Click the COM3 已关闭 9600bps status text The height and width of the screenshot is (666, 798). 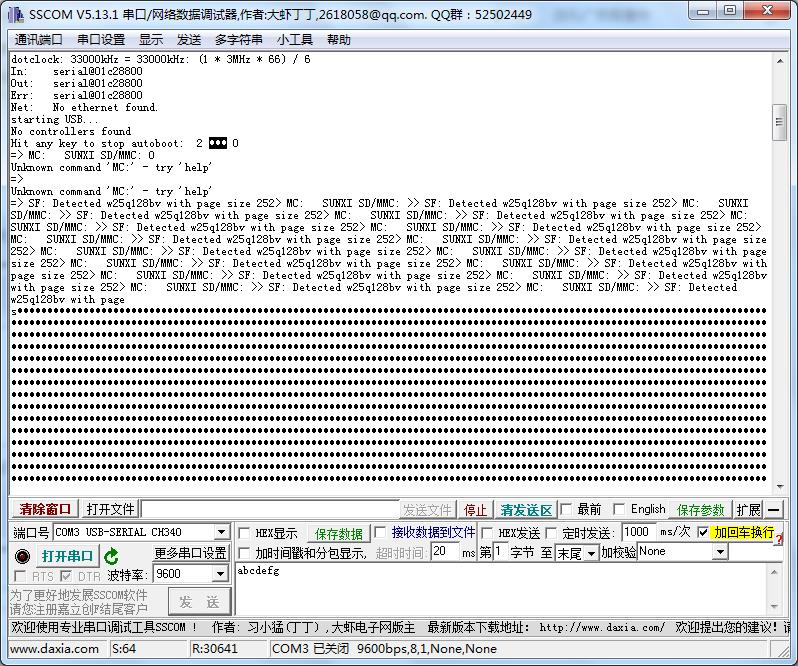pos(384,649)
